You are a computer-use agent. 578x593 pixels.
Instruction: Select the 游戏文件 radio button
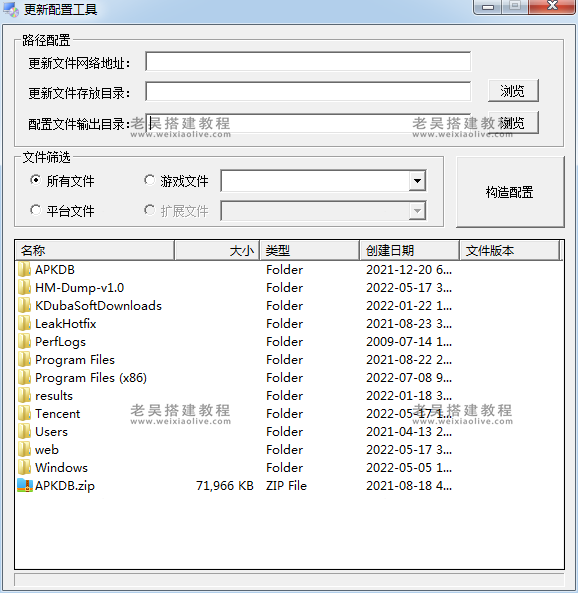pos(149,180)
